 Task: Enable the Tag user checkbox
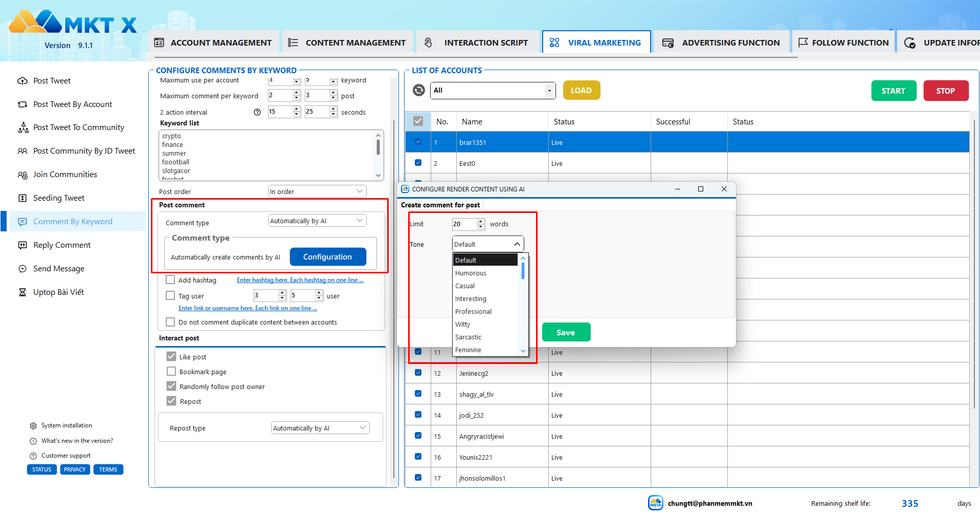[171, 296]
